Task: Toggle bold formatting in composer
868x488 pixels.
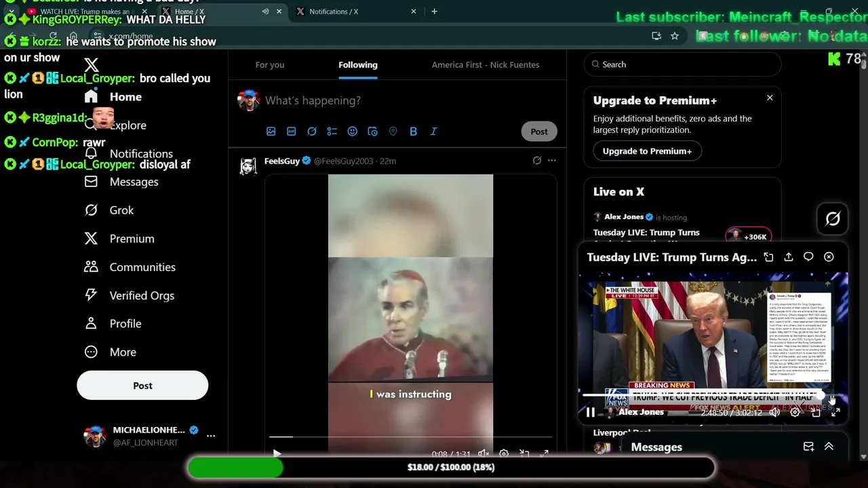Action: click(413, 131)
